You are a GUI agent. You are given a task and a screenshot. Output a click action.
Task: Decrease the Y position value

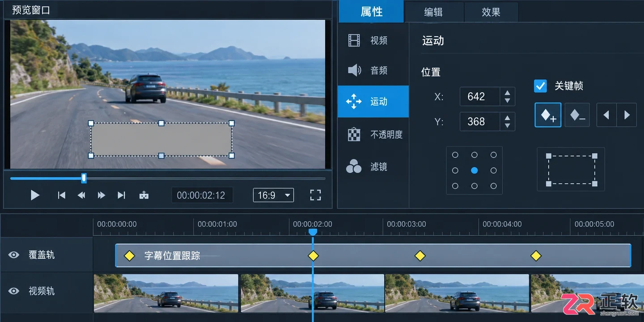coord(507,125)
